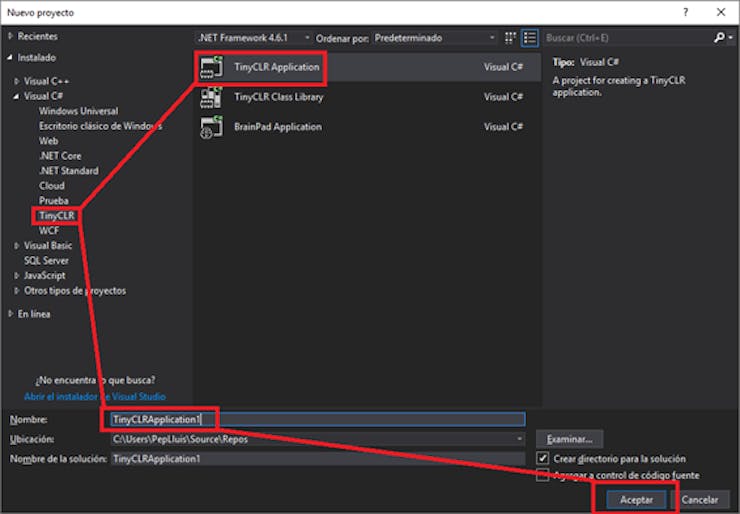Open the search options dropdown arrow
Image resolution: width=740 pixels, height=514 pixels.
click(731, 38)
